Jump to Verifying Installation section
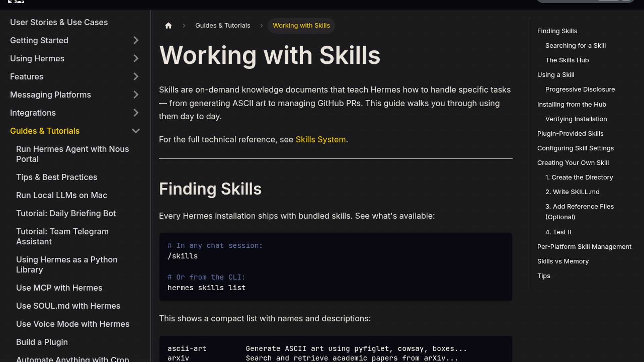The image size is (644, 362). click(x=576, y=119)
